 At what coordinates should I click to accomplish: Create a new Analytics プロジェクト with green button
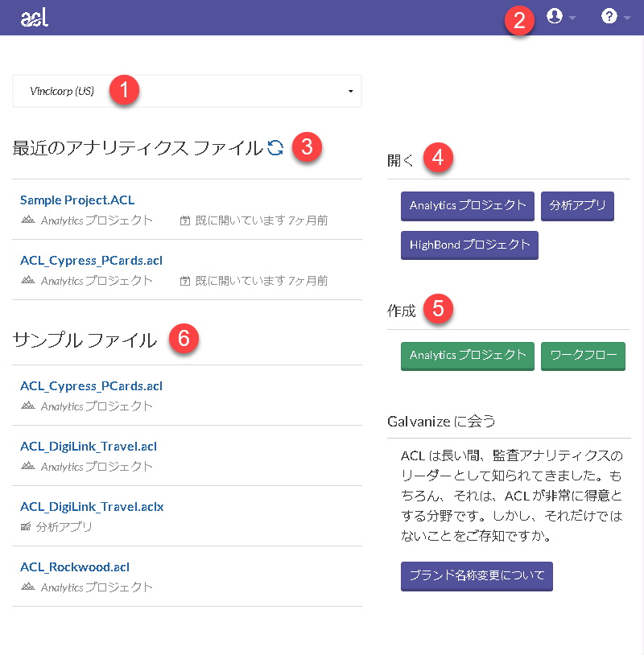[467, 355]
